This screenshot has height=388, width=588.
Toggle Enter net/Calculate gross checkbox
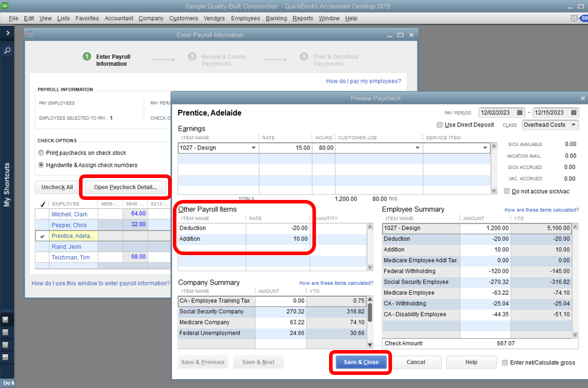505,362
